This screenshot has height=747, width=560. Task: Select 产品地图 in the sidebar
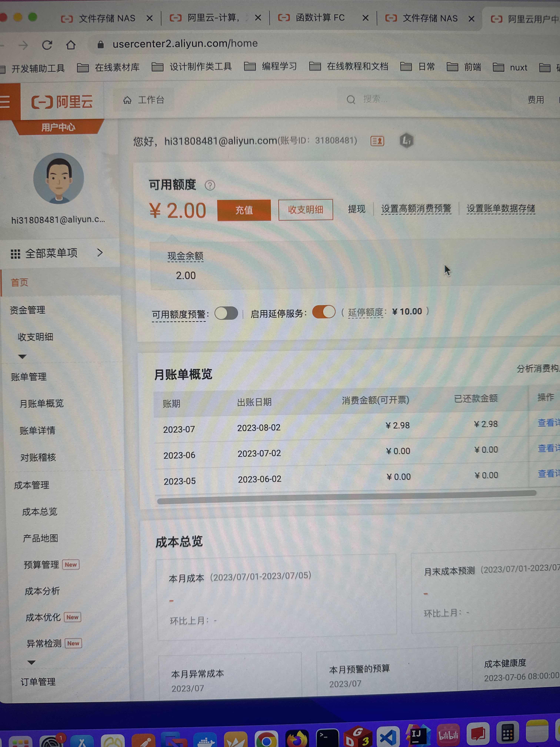pos(41,538)
